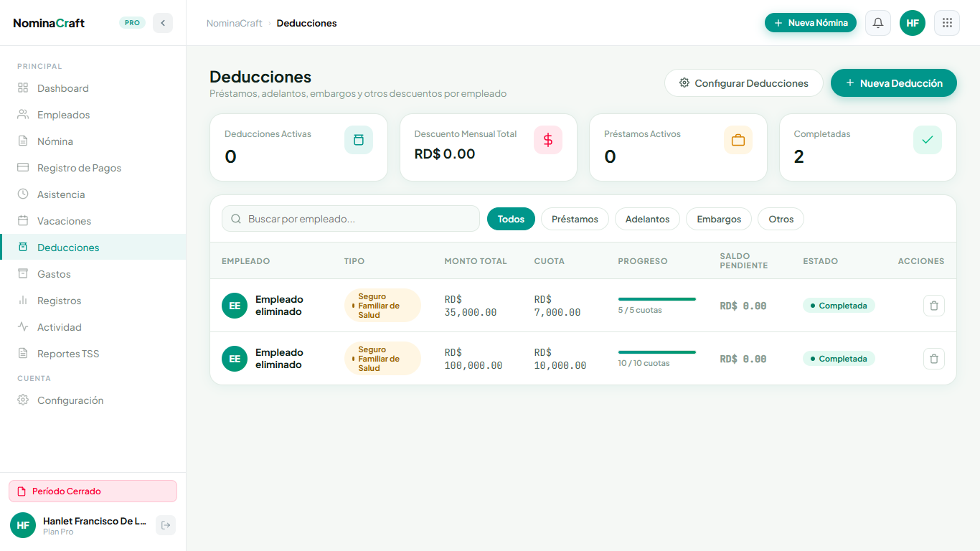Open Configurar Deducciones
The height and width of the screenshot is (551, 980).
[744, 83]
